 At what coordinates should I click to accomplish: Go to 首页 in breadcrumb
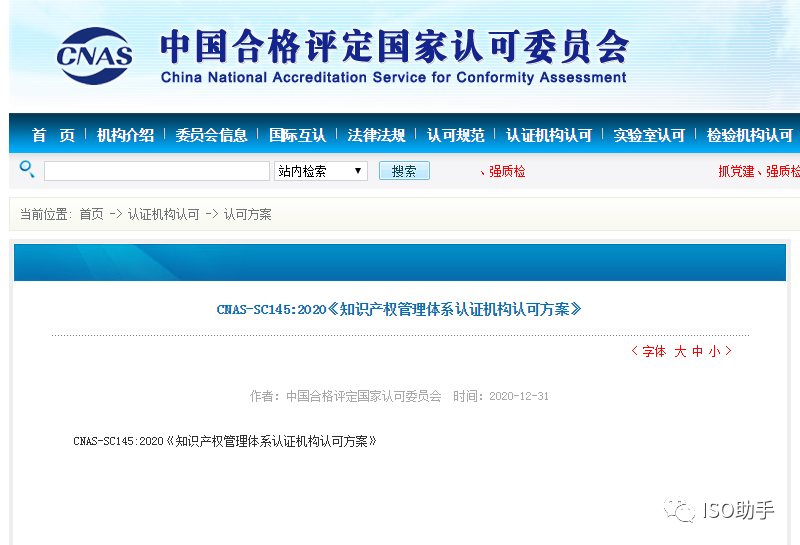(91, 214)
